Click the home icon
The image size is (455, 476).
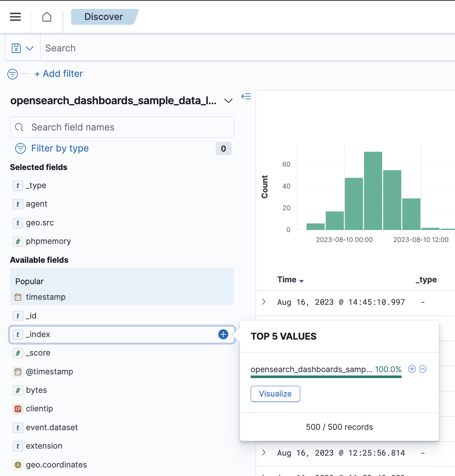(47, 17)
